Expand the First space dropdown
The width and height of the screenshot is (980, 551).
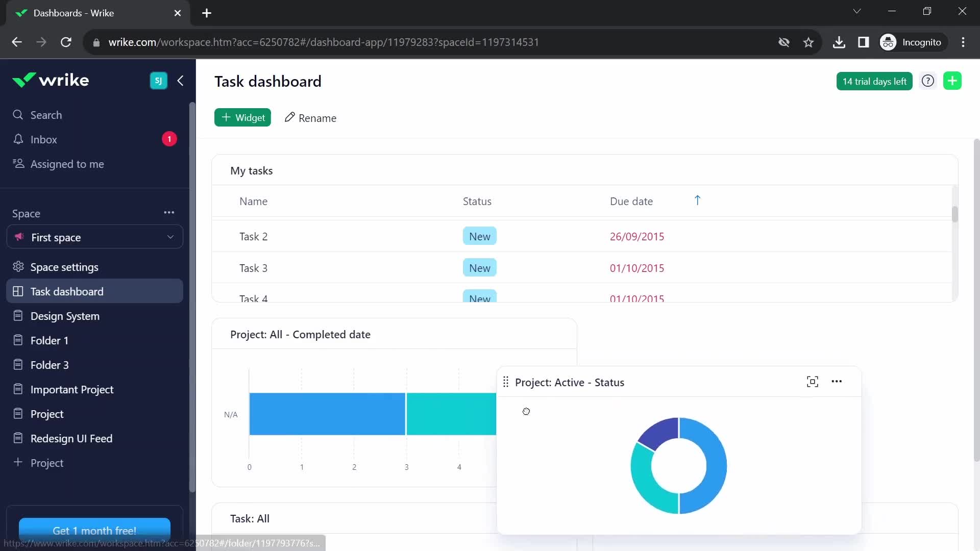coord(95,237)
